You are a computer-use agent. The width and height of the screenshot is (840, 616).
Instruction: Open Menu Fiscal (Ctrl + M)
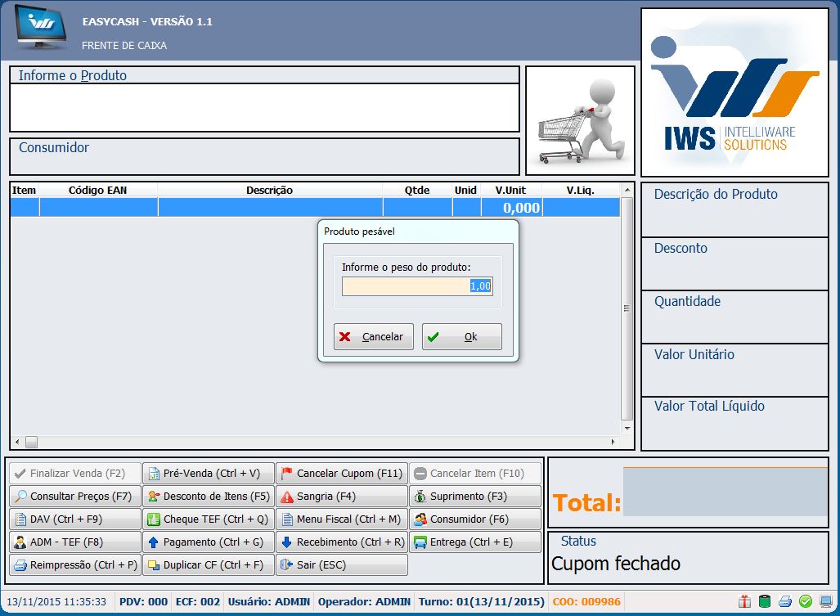pos(341,519)
